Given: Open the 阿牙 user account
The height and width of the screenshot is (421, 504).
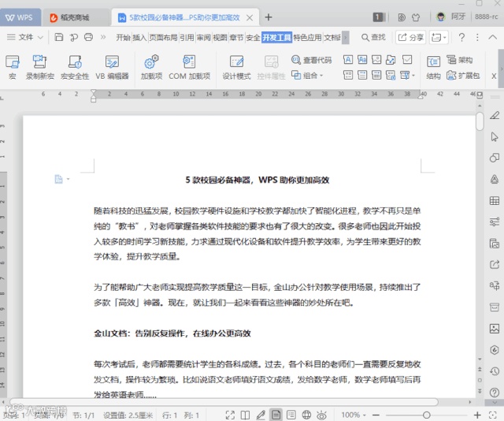Looking at the screenshot, I should 451,17.
